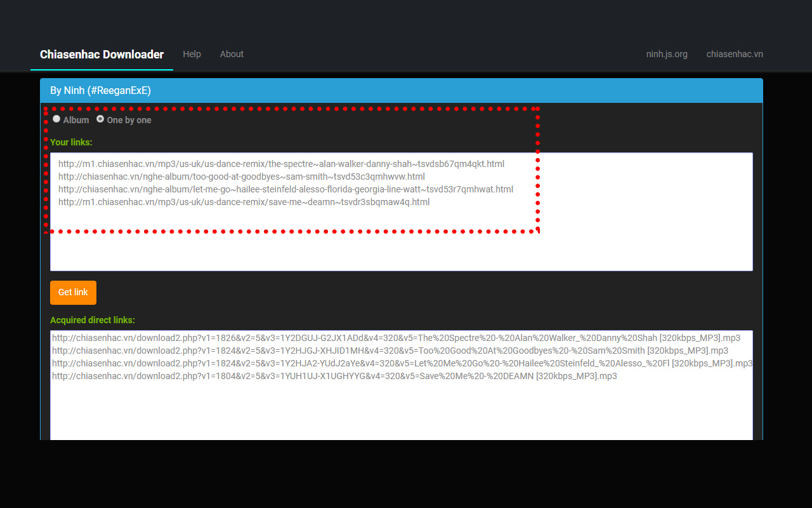Click the Get link button

pos(73,293)
